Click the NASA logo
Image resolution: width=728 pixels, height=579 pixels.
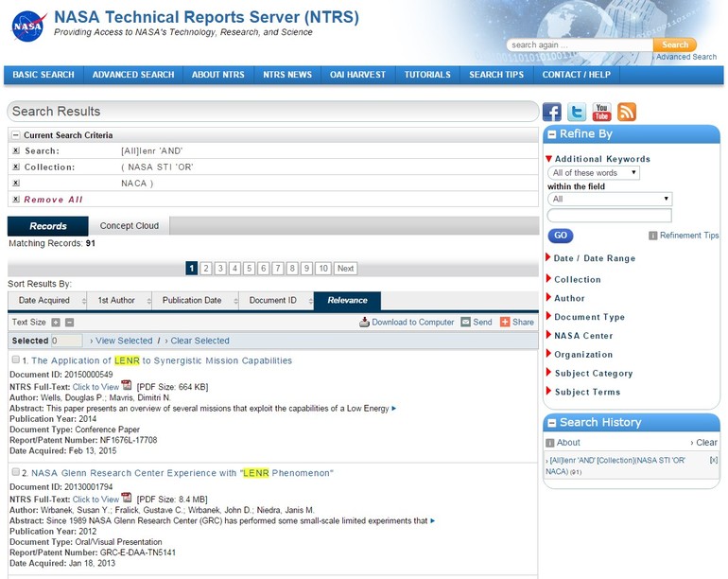[x=28, y=26]
